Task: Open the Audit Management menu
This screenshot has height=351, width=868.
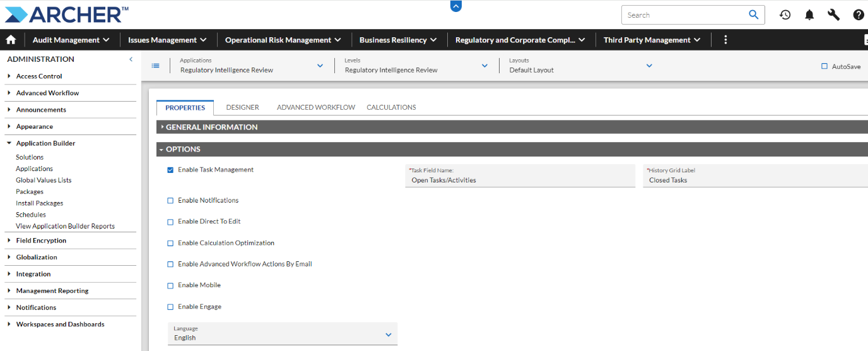Action: (71, 40)
